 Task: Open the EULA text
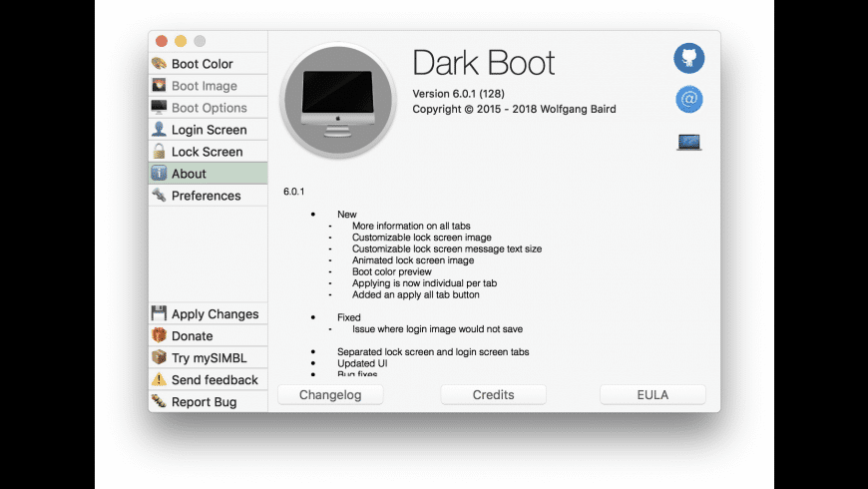point(652,395)
